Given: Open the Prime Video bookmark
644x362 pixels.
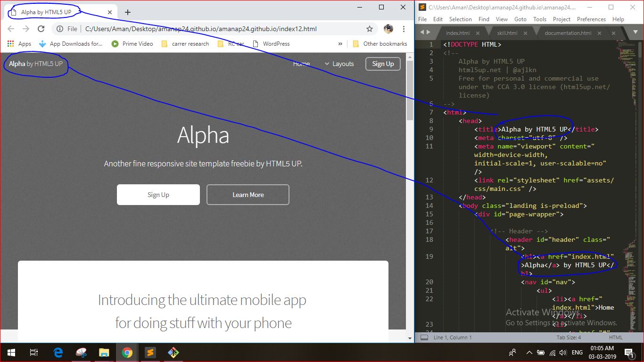Looking at the screenshot, I should point(132,43).
